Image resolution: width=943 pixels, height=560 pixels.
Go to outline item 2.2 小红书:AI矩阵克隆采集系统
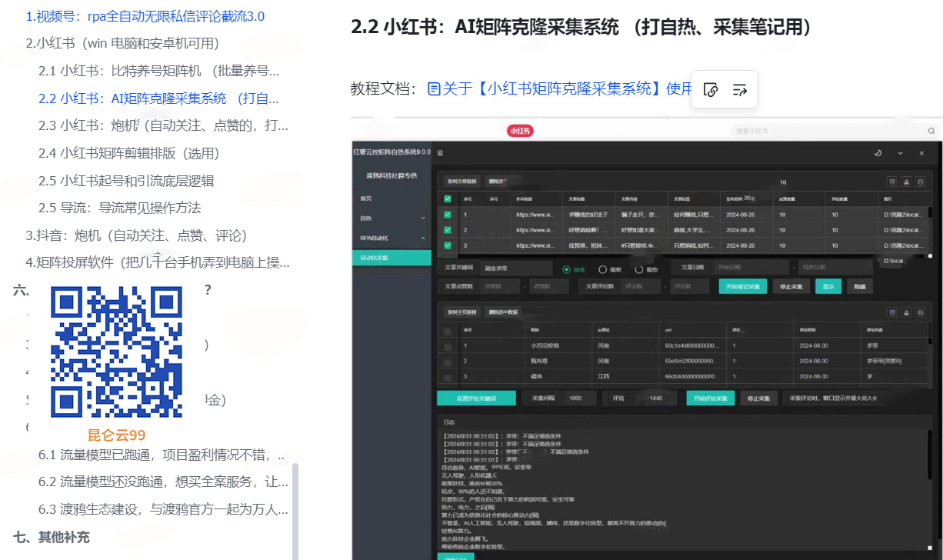[x=159, y=98]
